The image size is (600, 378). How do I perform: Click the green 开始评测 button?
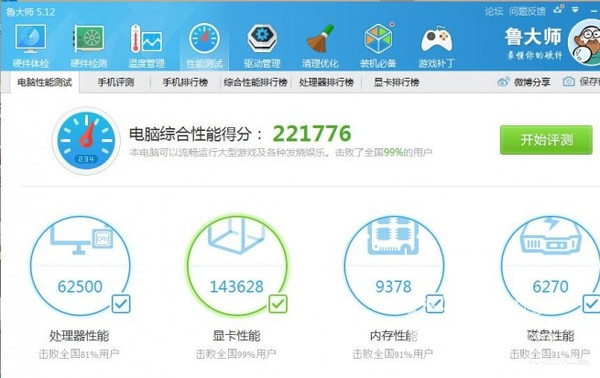546,140
